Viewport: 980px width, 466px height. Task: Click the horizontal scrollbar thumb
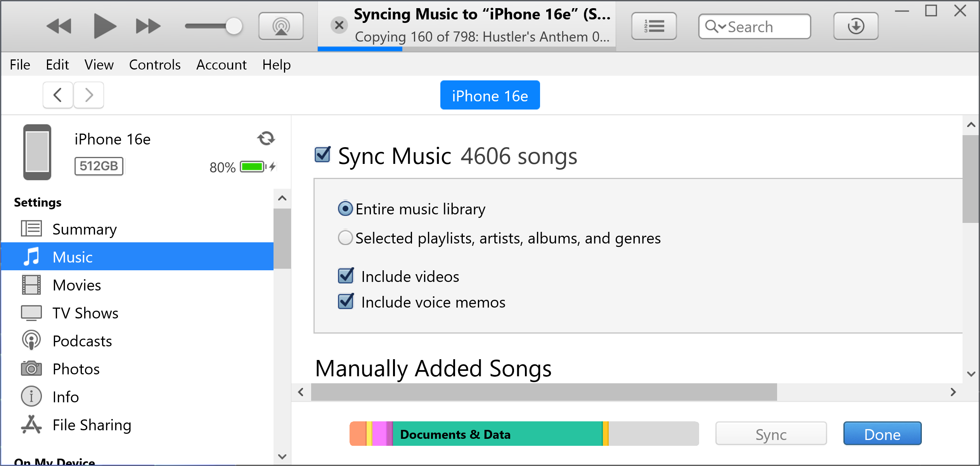point(544,392)
